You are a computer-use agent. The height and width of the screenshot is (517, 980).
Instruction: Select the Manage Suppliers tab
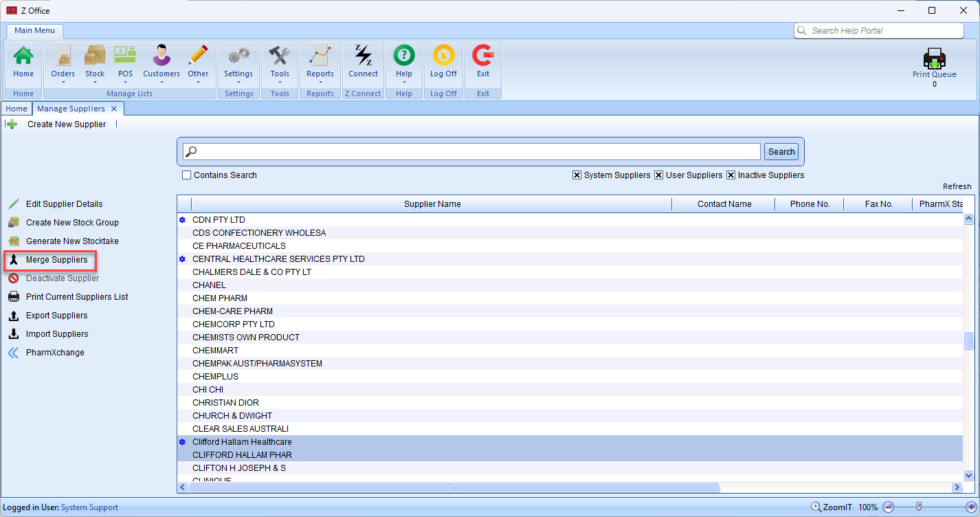(71, 109)
